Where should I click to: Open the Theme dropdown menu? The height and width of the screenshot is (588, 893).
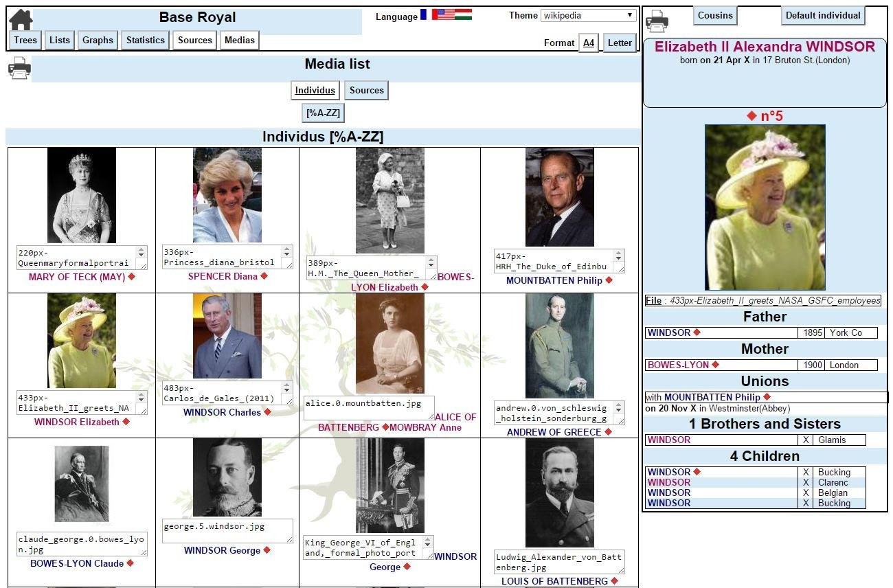pyautogui.click(x=587, y=15)
